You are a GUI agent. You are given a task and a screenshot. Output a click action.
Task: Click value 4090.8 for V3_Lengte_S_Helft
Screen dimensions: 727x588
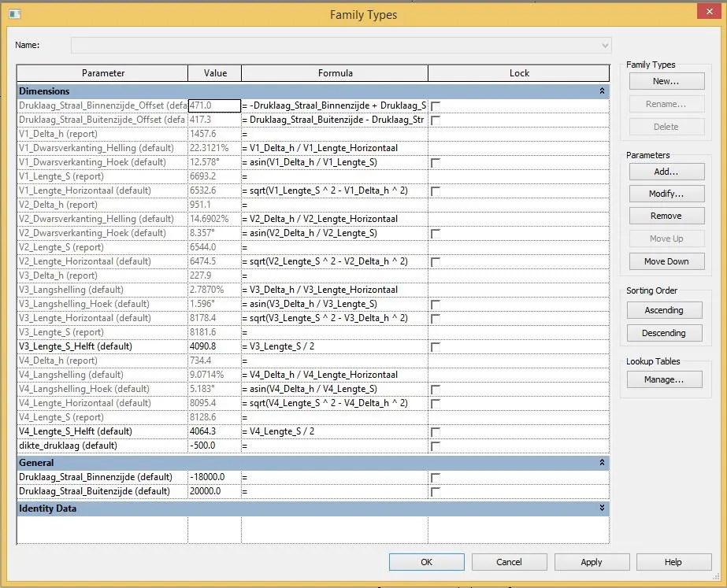tap(215, 346)
